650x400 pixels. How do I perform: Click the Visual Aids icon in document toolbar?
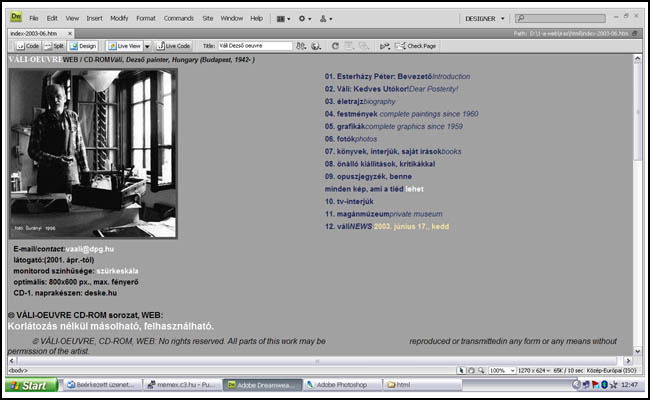(364, 46)
